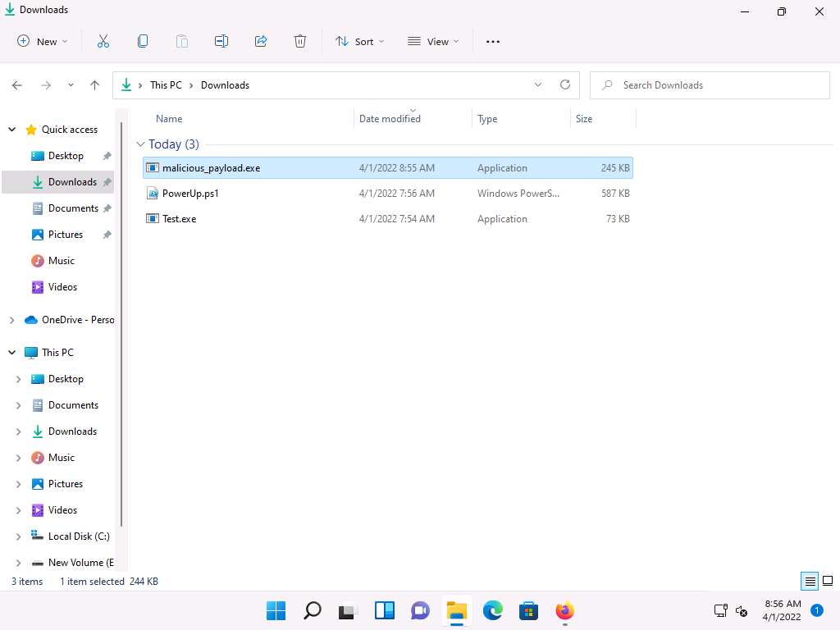This screenshot has height=630, width=840.
Task: Switch to large thumbnails view toggle
Action: pyautogui.click(x=827, y=582)
